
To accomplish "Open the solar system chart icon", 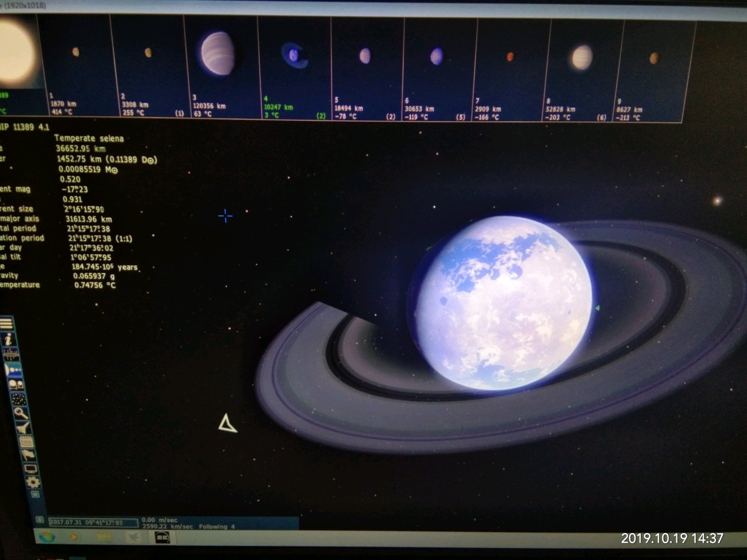I will [11, 354].
